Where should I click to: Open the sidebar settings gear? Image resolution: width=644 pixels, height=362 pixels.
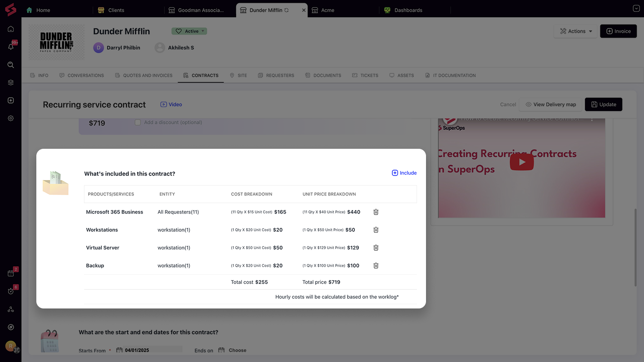[x=10, y=118]
